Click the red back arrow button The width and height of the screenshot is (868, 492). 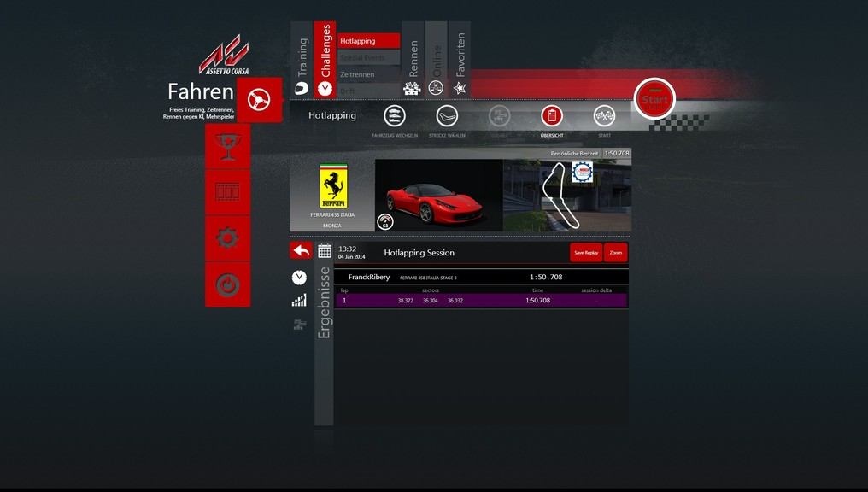[301, 251]
